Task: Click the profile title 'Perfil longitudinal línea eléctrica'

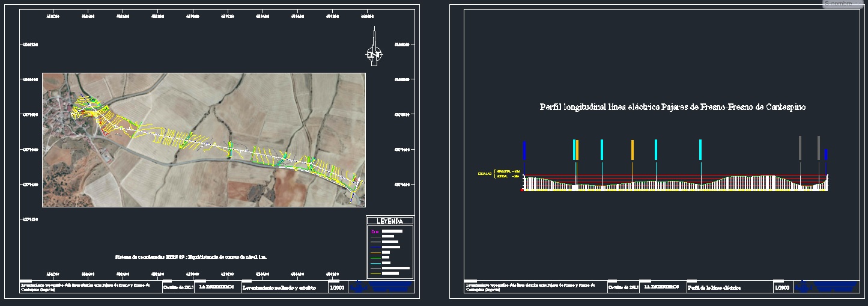Action: [672, 107]
